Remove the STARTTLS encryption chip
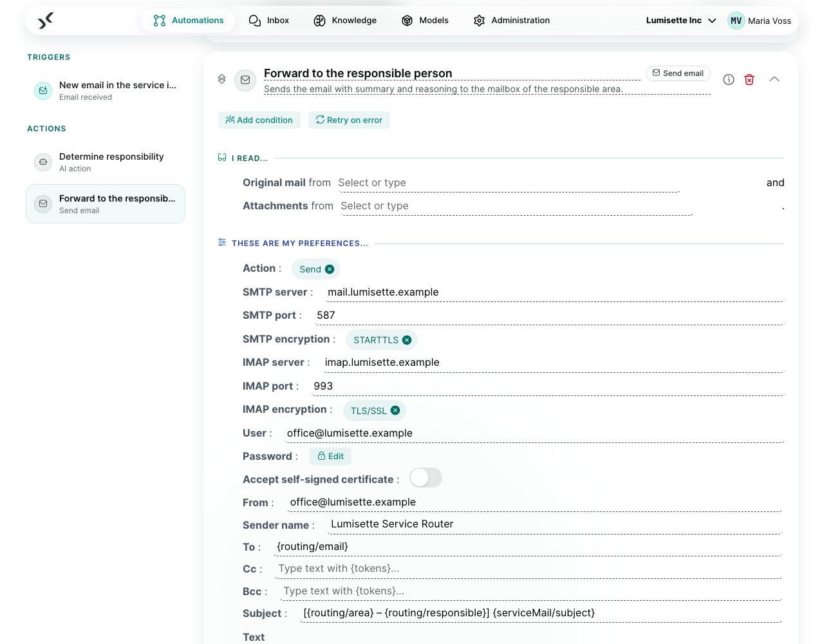 click(407, 340)
